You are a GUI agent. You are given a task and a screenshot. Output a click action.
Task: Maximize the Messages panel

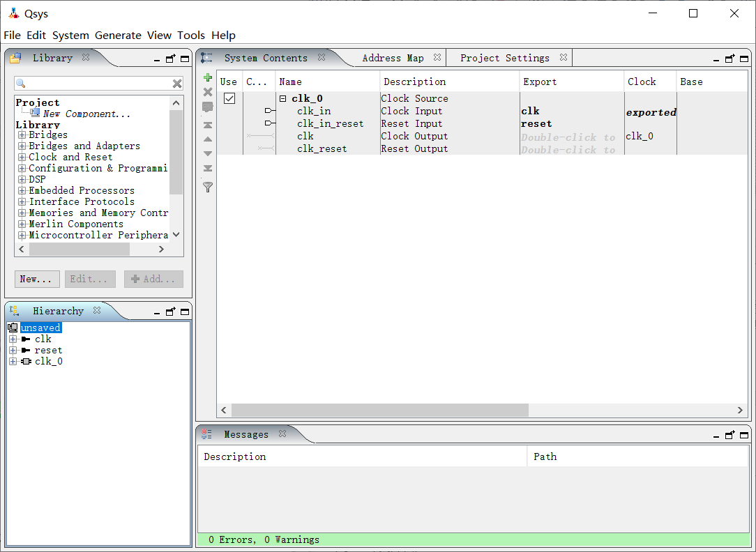743,434
